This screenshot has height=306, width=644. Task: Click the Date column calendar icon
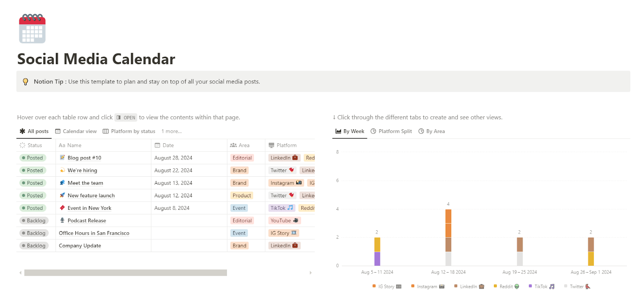pos(157,145)
